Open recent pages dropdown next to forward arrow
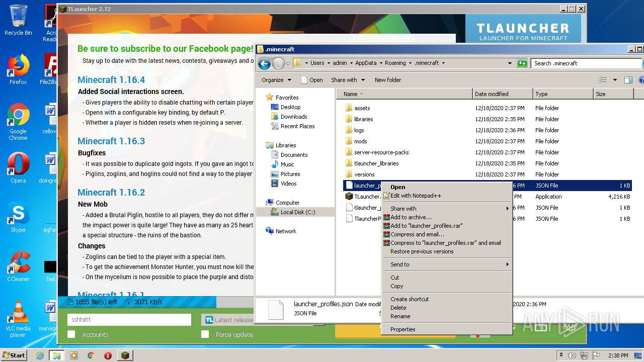The width and height of the screenshot is (644, 362). click(288, 63)
